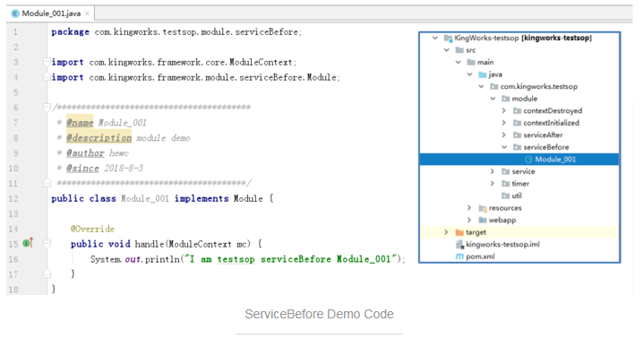
Task: Fold the Javadoc comment at line 6
Action: tap(47, 108)
